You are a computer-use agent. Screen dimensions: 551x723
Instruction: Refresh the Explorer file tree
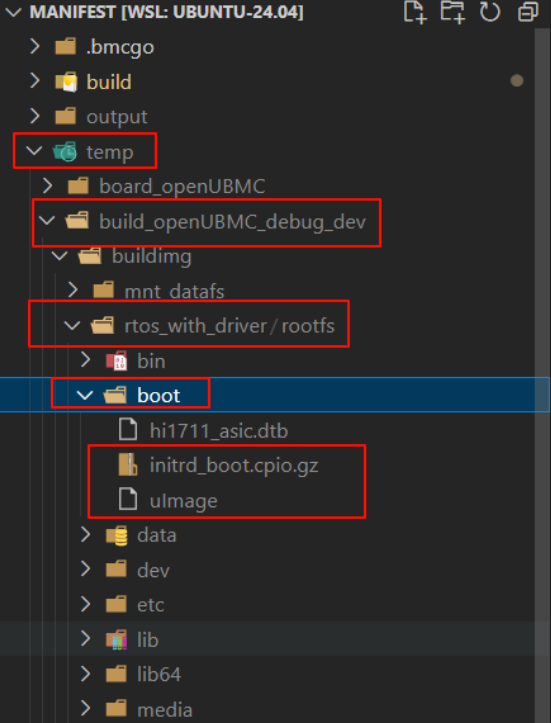(x=490, y=12)
